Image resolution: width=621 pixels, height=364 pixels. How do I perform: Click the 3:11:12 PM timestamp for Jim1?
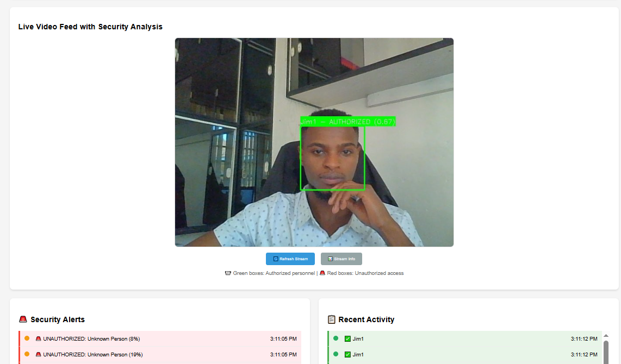[x=585, y=338]
